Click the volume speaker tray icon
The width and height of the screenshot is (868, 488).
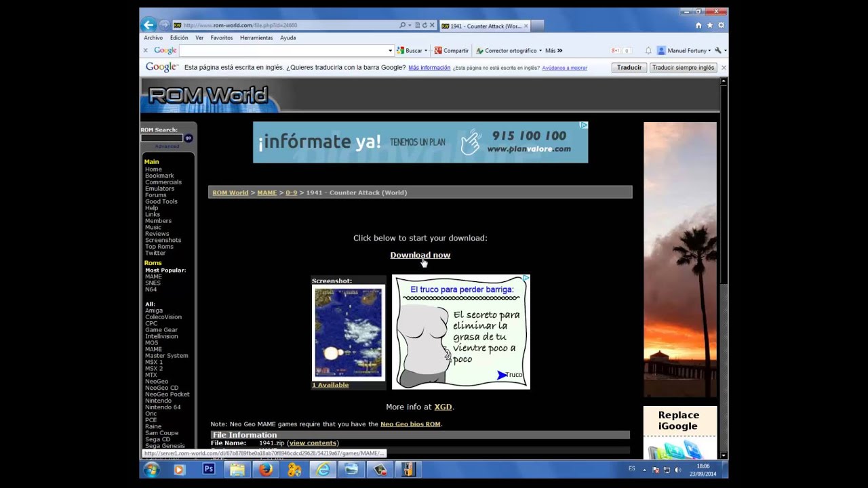click(677, 470)
